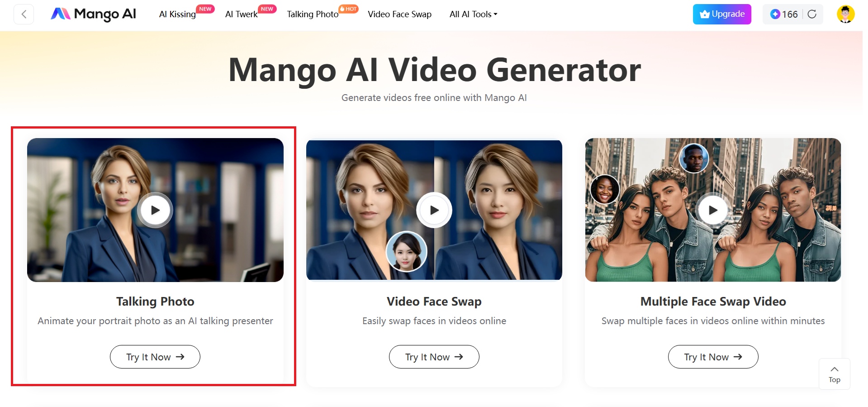The width and height of the screenshot is (868, 407).
Task: Click the 166 credits count
Action: pos(790,14)
